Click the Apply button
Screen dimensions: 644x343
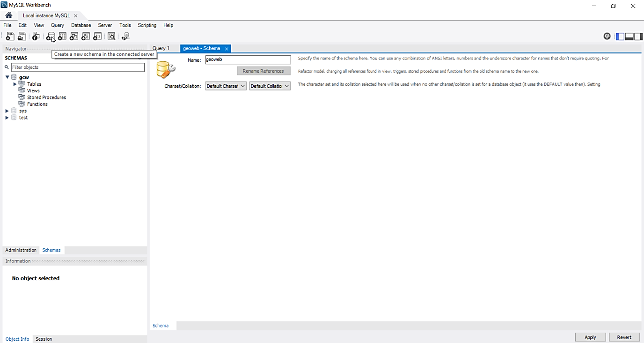590,337
